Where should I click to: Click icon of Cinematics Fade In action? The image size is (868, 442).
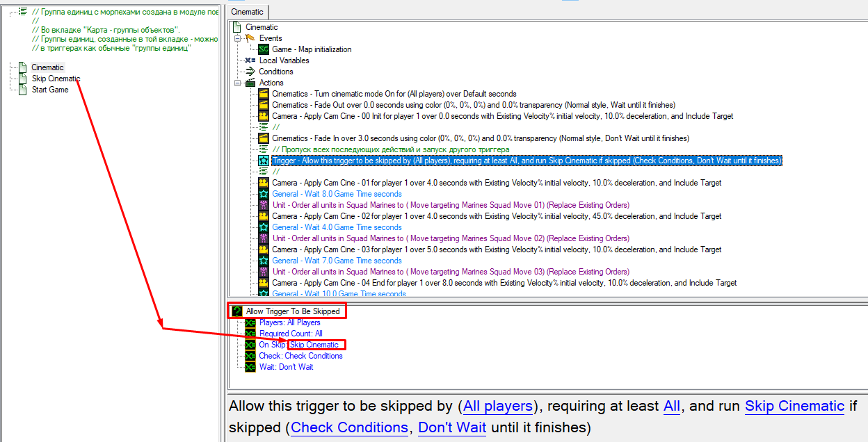coord(264,138)
